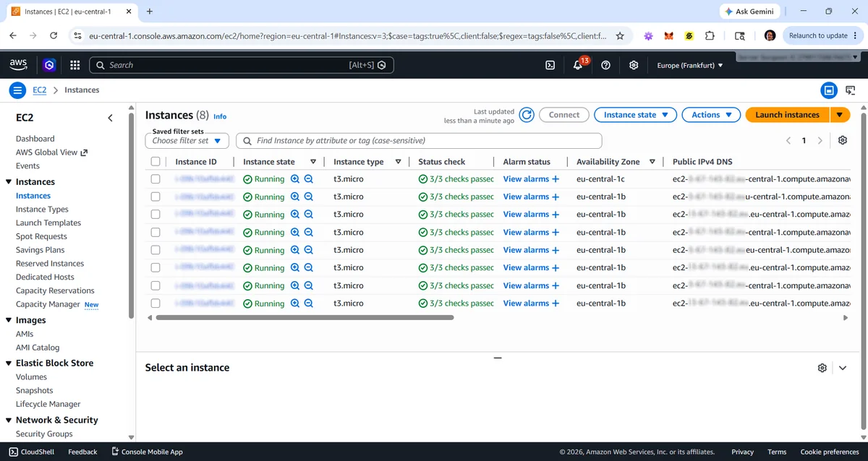Tick the select-all instances checkbox in header
The image size is (868, 461).
pos(156,162)
